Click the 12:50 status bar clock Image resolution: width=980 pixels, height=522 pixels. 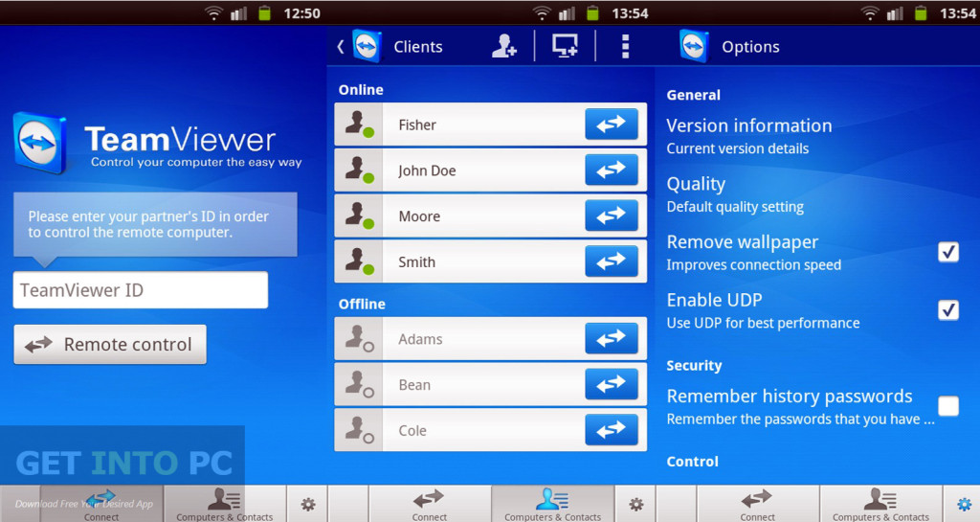pos(301,13)
